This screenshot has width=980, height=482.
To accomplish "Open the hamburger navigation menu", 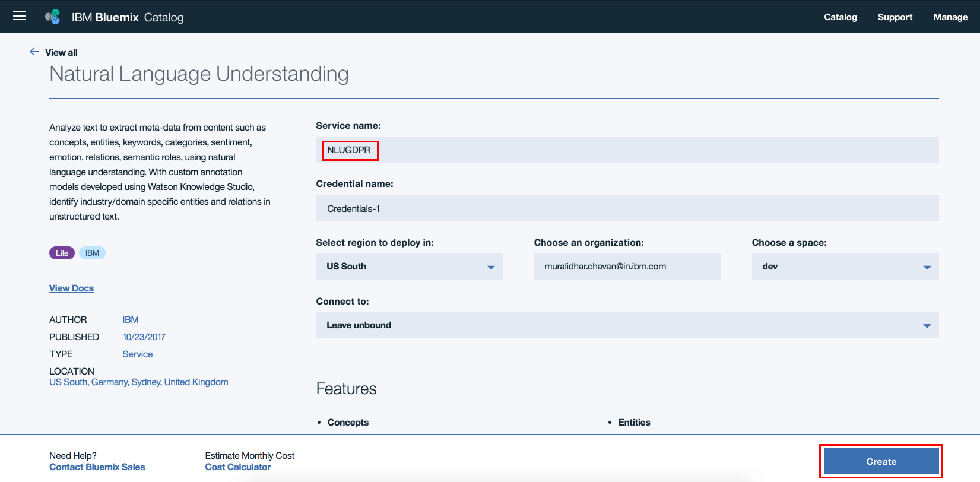I will [x=20, y=16].
